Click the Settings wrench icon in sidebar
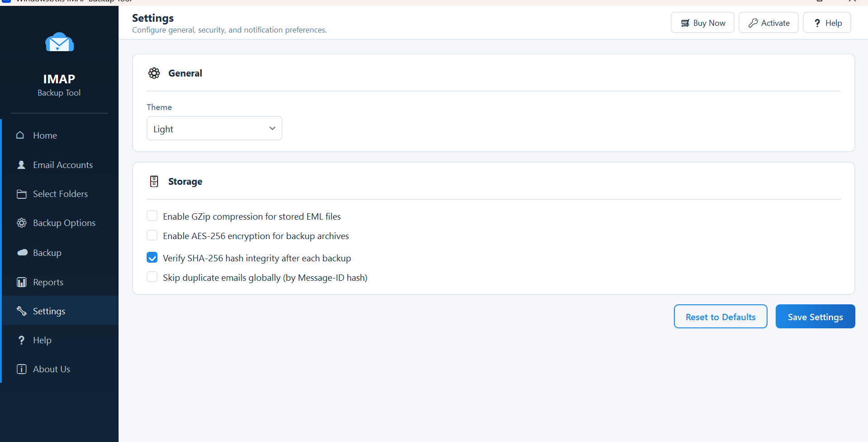Screen dimensions: 868x442 [x=21, y=311]
